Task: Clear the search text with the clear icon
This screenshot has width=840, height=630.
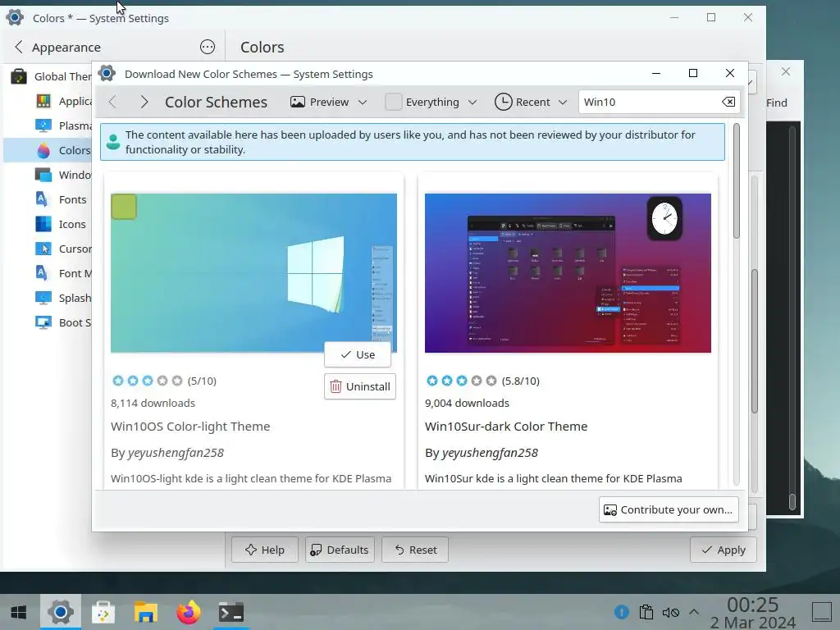Action: click(728, 102)
